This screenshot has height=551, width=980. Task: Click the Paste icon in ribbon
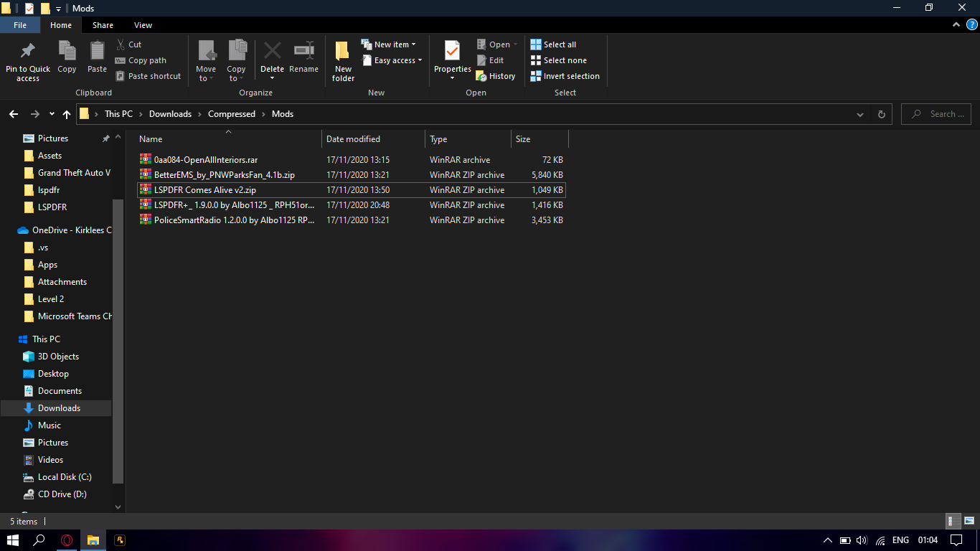pos(97,52)
